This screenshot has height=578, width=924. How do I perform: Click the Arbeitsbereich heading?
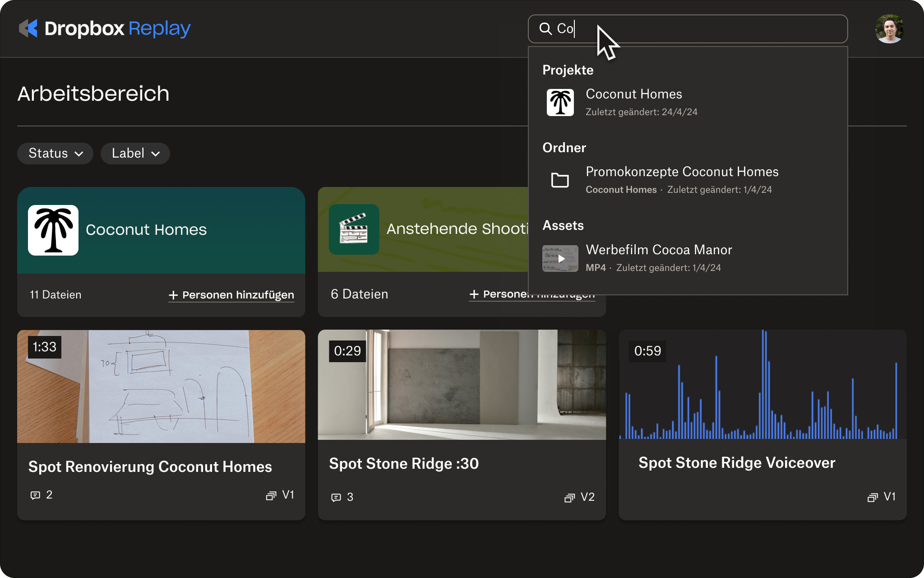coord(93,94)
